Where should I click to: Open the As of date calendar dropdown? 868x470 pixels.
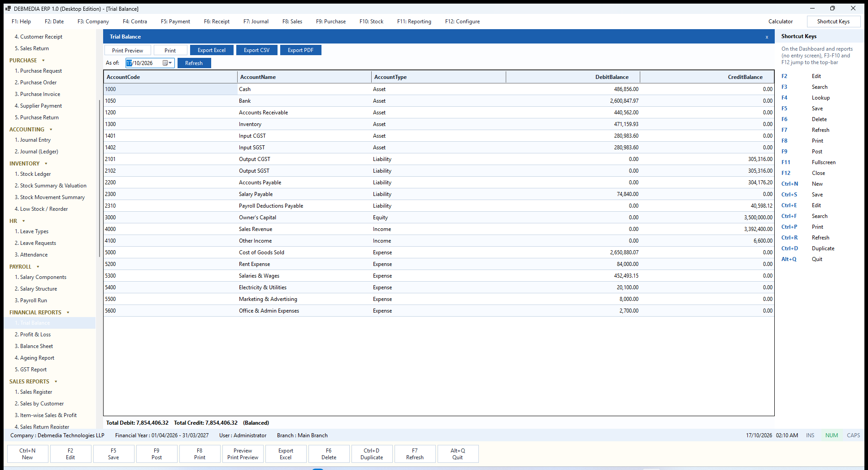click(167, 63)
